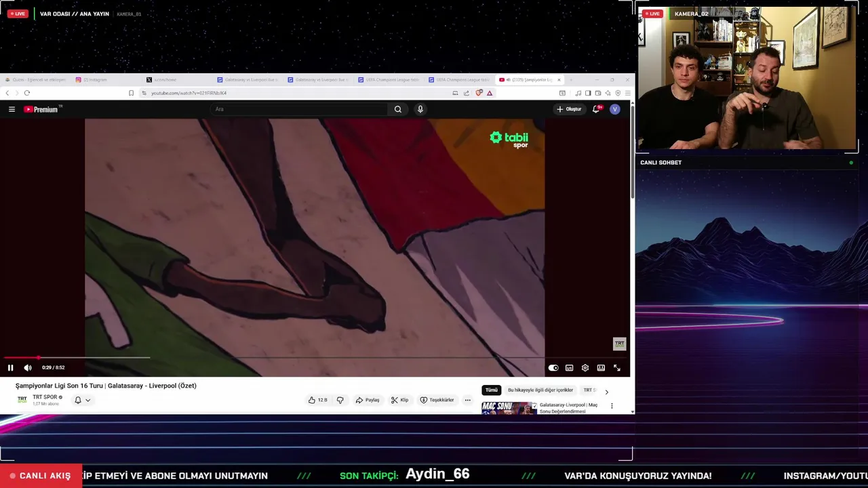Image resolution: width=868 pixels, height=488 pixels.
Task: Open the TRT SPOR channel avatar
Action: pyautogui.click(x=22, y=400)
